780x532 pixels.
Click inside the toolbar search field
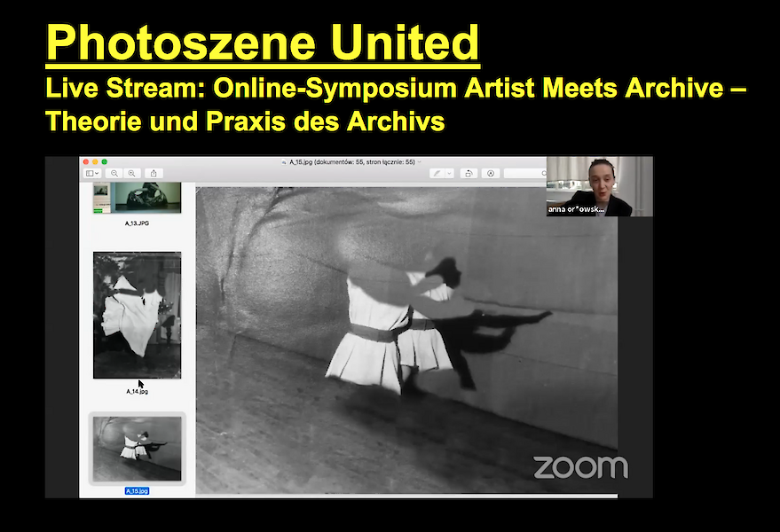[524, 173]
